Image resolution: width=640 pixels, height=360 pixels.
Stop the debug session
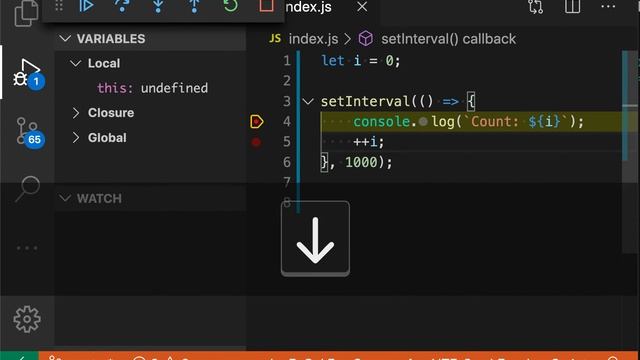pyautogui.click(x=266, y=6)
